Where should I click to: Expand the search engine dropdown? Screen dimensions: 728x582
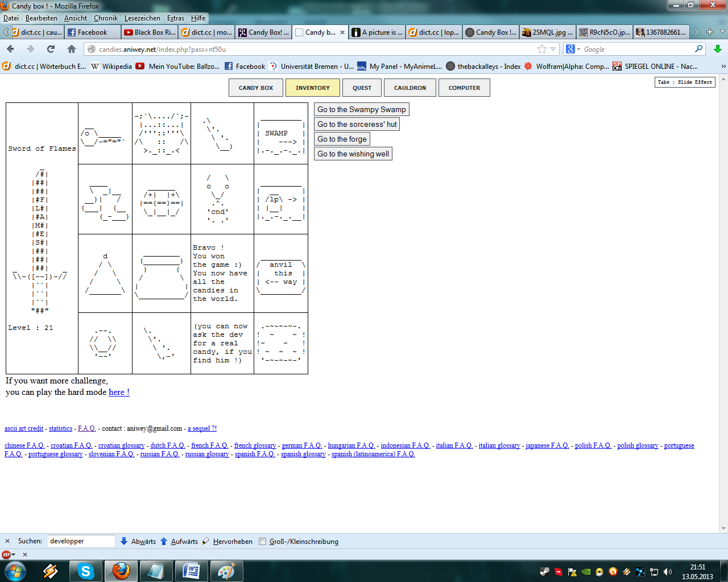(x=573, y=49)
